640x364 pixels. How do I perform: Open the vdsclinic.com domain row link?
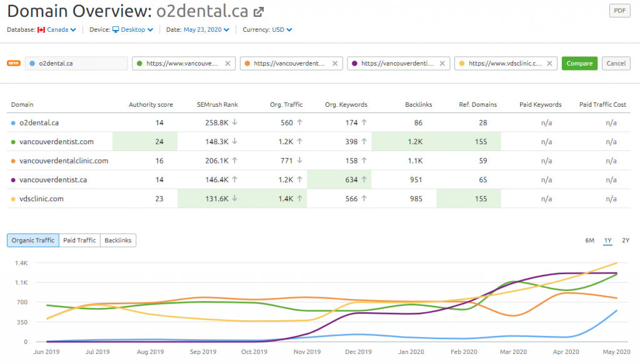(x=42, y=199)
